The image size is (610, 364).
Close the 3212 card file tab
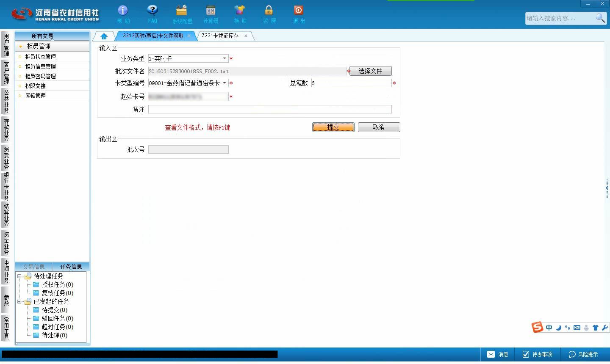point(189,36)
